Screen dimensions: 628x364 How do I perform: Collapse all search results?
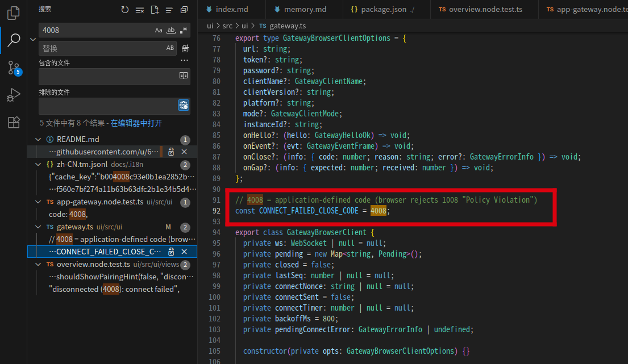point(184,10)
